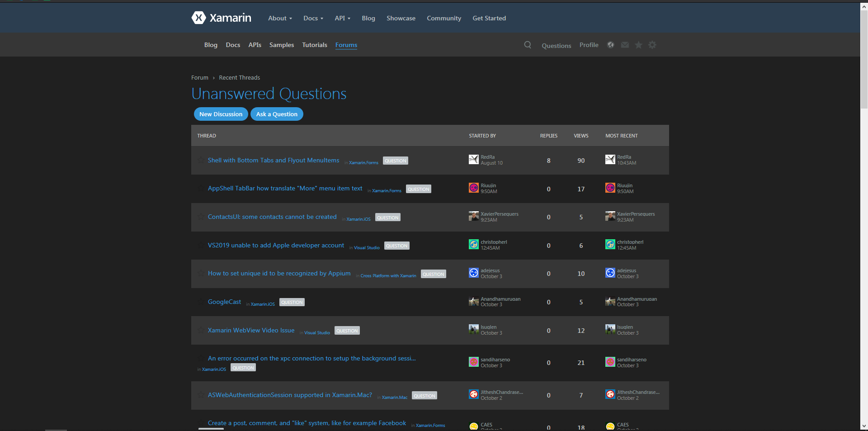Bookmark the 'An error occurred on the xpc' star
The height and width of the screenshot is (431, 868).
[201, 358]
